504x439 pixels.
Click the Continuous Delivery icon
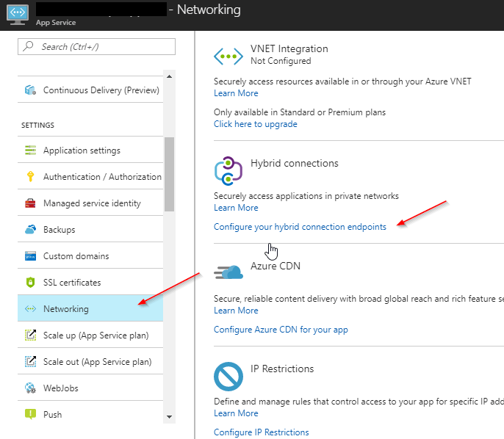30,90
